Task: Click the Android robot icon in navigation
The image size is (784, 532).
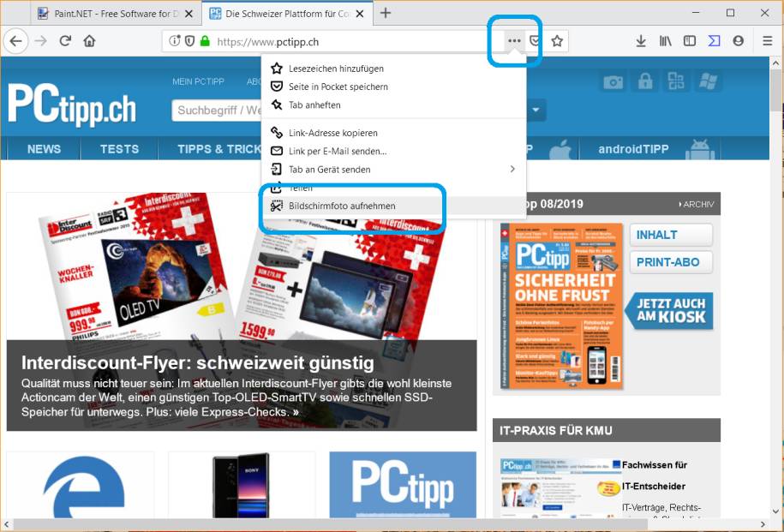Action: 700,149
